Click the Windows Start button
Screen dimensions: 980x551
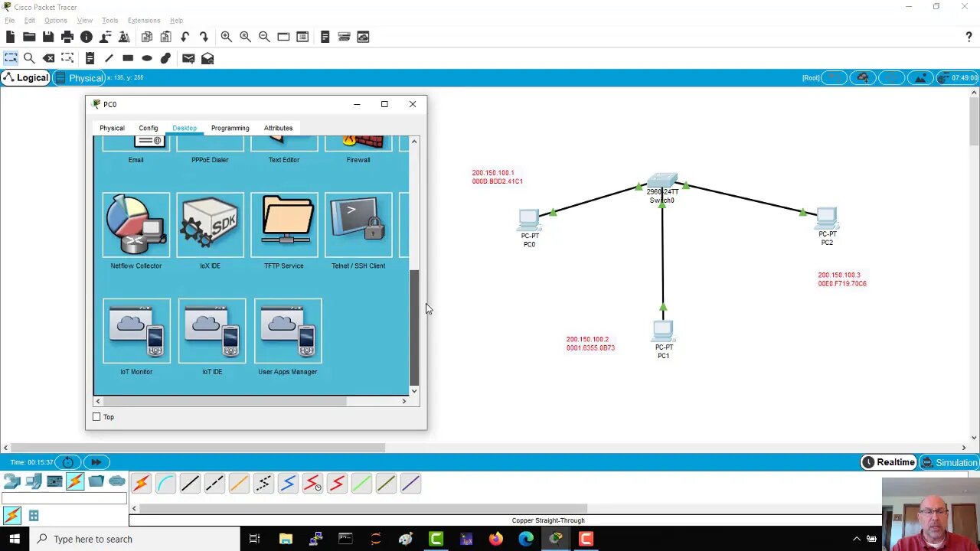[15, 539]
